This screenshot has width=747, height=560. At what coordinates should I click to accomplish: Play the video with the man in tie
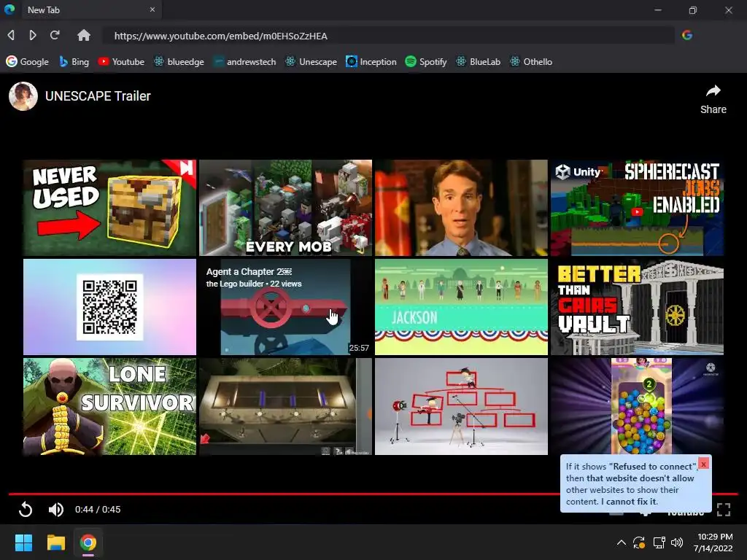click(x=461, y=208)
